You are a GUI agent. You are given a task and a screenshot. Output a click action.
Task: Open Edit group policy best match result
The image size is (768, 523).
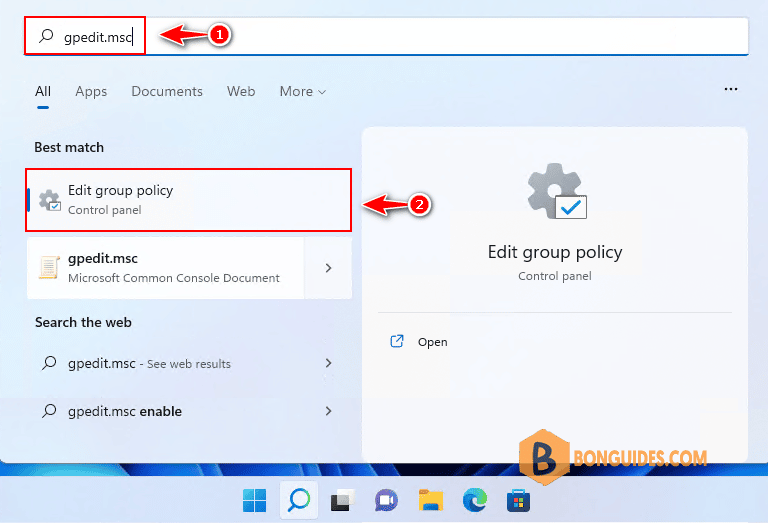(189, 200)
